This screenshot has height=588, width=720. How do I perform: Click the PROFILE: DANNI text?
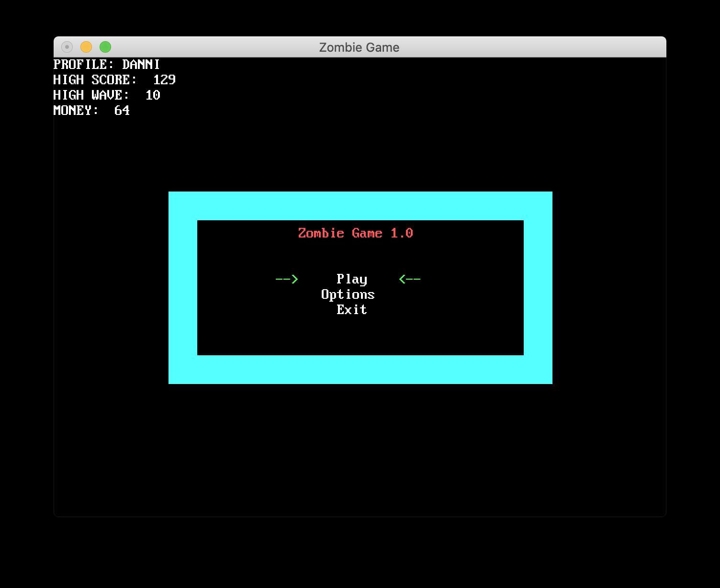tap(107, 64)
